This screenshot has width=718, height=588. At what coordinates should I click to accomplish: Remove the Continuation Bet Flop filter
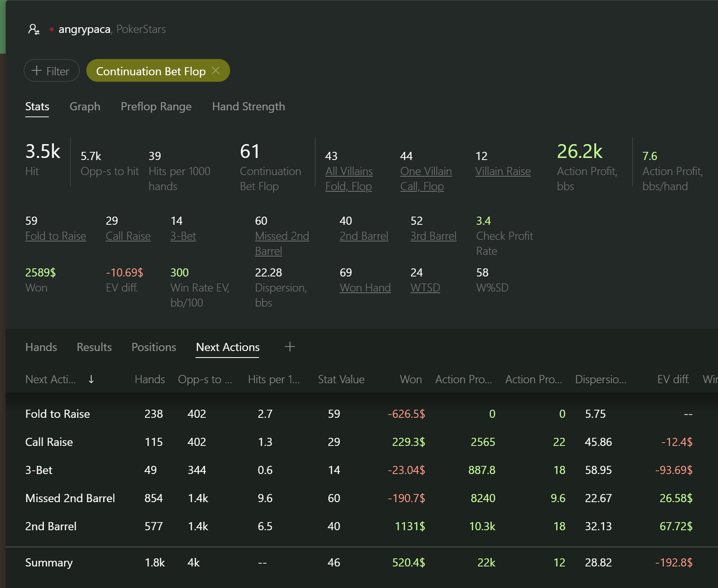pyautogui.click(x=216, y=71)
